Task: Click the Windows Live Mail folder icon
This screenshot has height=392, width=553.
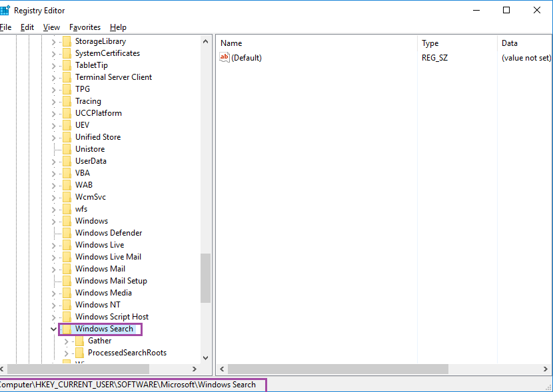Action: pos(67,257)
